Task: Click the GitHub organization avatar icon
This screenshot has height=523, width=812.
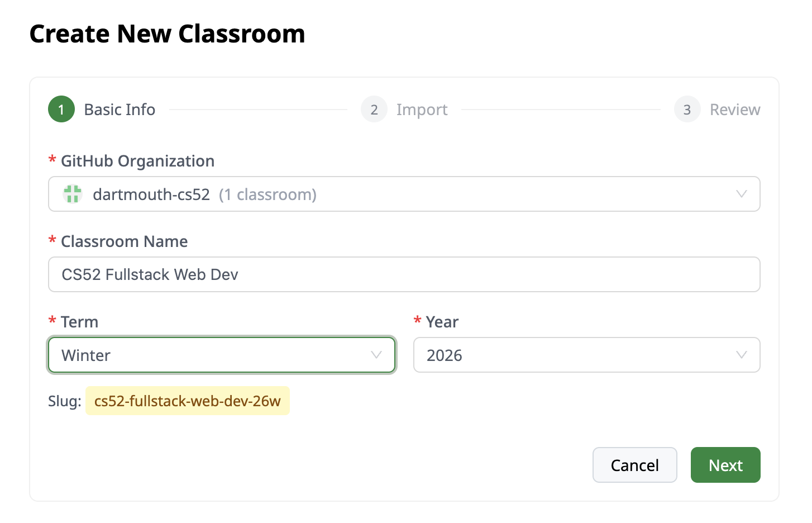Action: point(72,194)
